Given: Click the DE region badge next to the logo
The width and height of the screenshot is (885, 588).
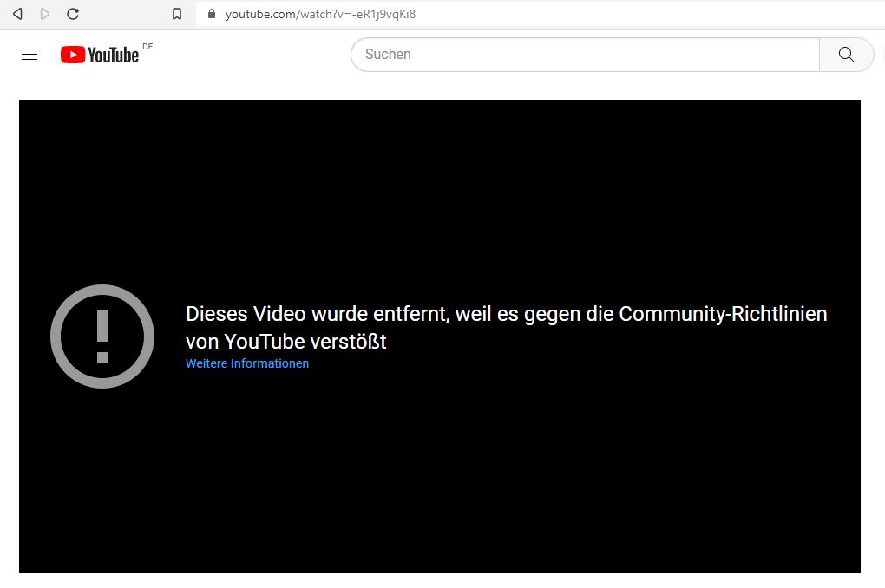Looking at the screenshot, I should click(147, 47).
